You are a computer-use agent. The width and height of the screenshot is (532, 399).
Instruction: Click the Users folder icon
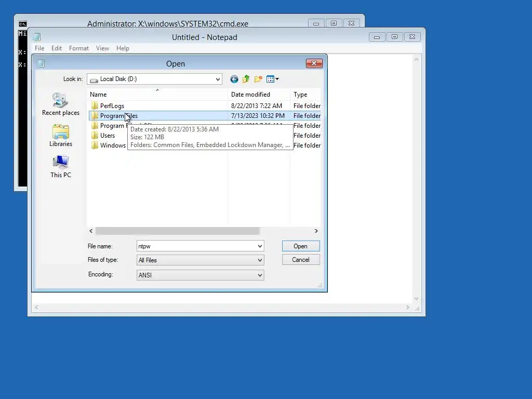[95, 136]
